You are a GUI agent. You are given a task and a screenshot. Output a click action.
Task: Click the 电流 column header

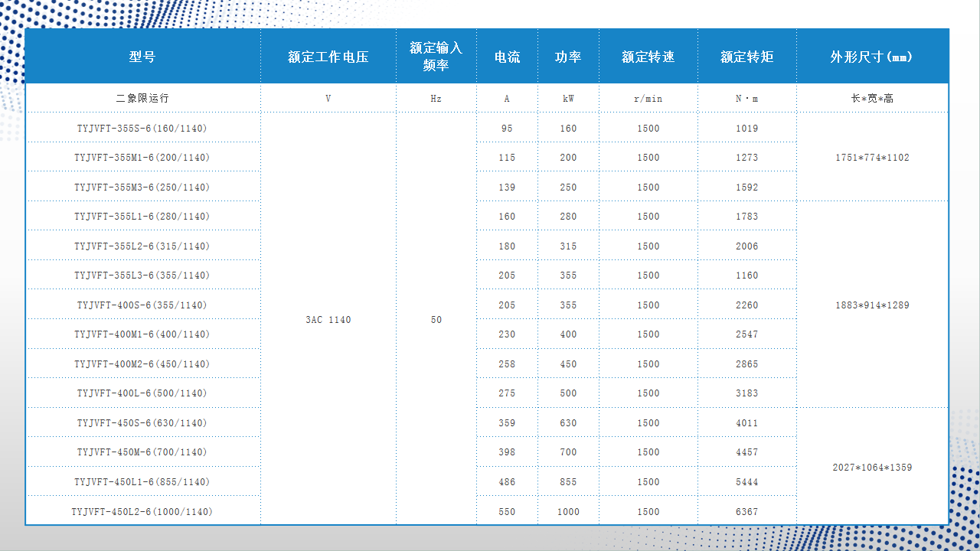(507, 57)
